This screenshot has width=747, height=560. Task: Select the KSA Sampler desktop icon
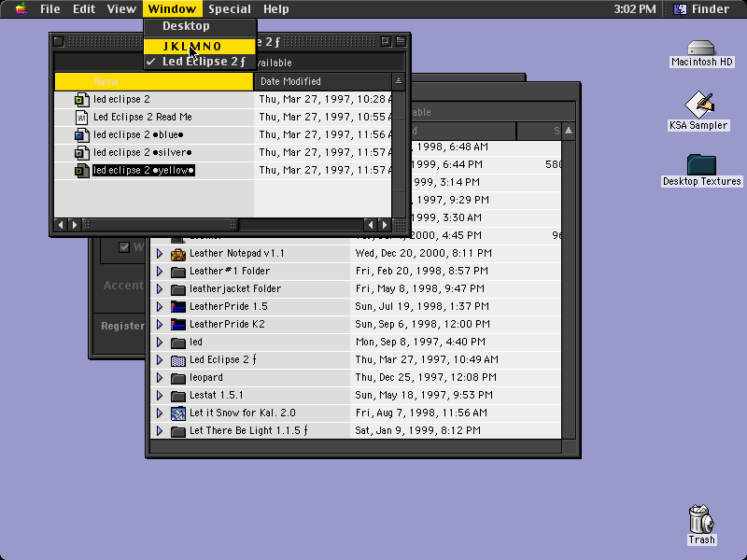pyautogui.click(x=698, y=105)
